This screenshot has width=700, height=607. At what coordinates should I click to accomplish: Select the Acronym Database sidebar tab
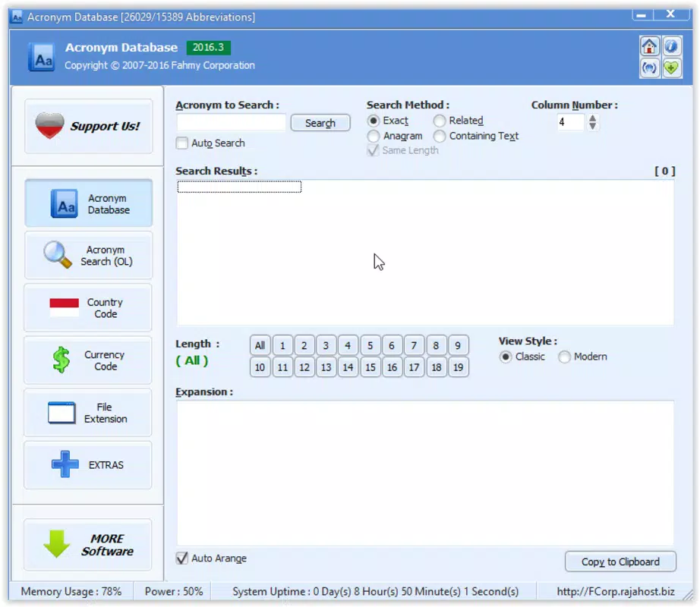point(88,203)
